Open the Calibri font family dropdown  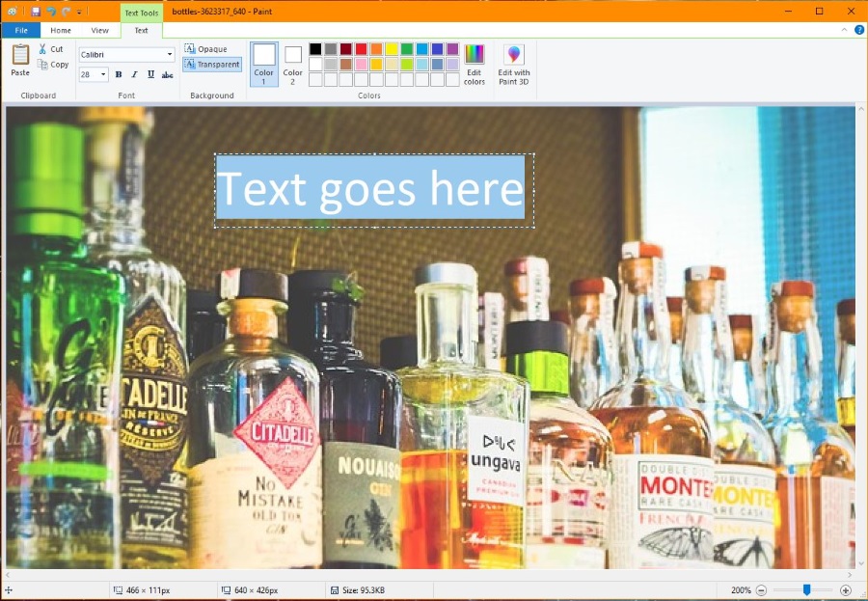170,55
